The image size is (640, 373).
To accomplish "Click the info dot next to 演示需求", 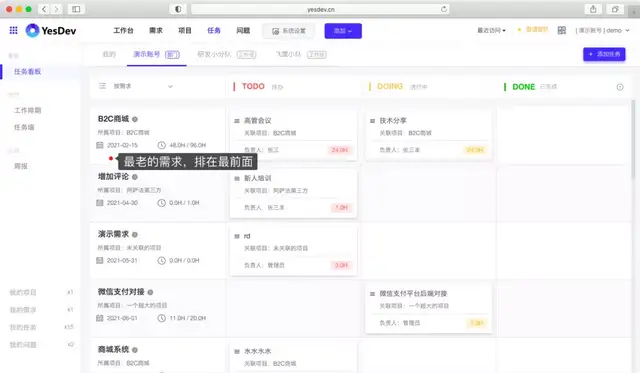I will [x=135, y=235].
